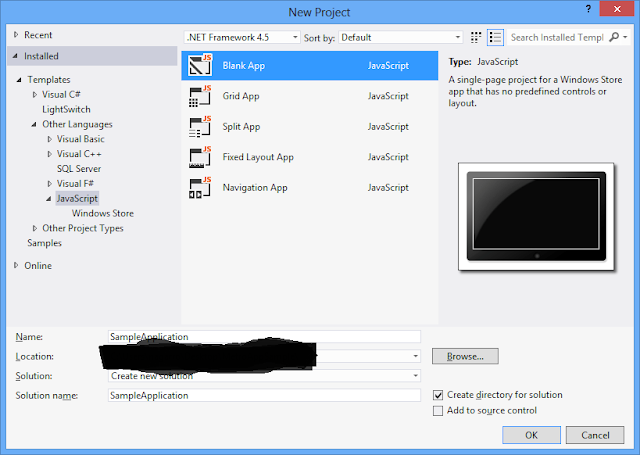Click the Solution name input field
This screenshot has width=640, height=455.
coord(264,395)
